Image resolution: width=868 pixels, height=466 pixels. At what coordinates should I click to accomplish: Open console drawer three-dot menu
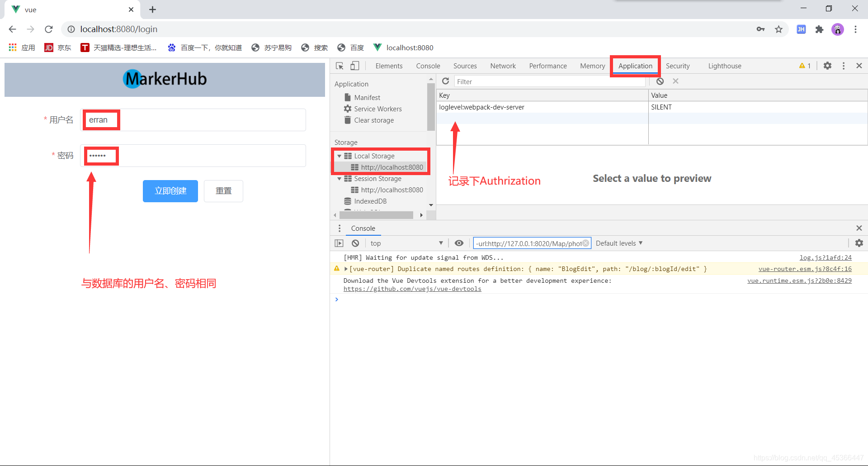(340, 228)
